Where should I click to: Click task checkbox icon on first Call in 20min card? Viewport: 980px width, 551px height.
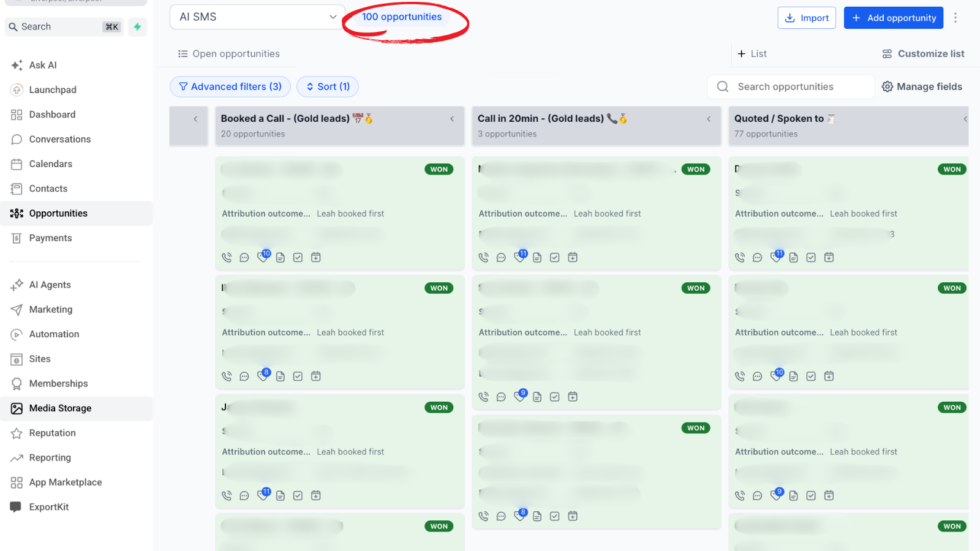(x=555, y=258)
